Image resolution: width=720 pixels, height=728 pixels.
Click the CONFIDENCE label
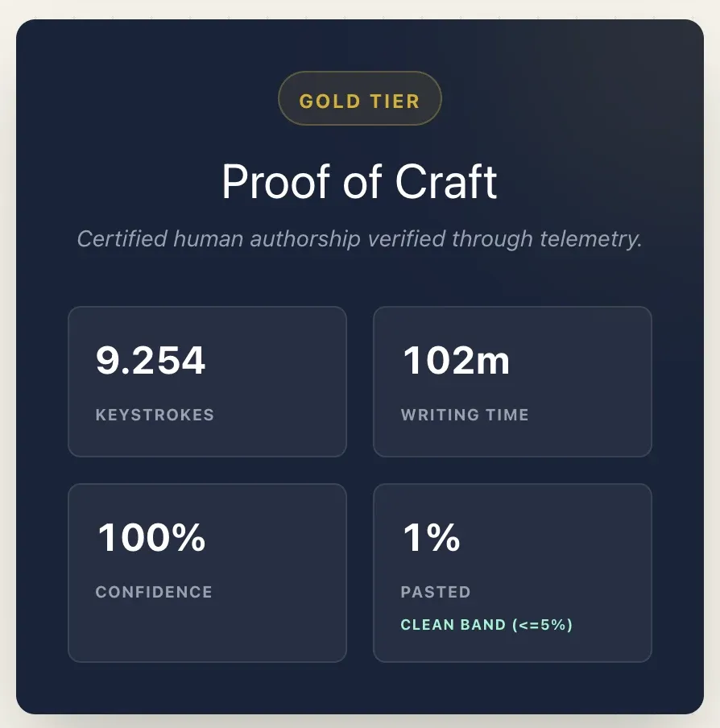[x=153, y=592]
